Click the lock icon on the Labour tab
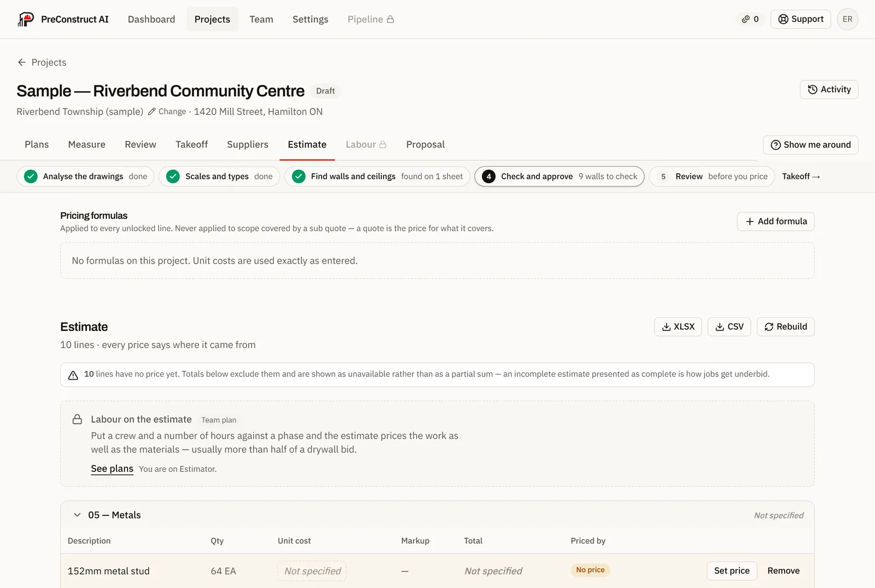 [383, 144]
